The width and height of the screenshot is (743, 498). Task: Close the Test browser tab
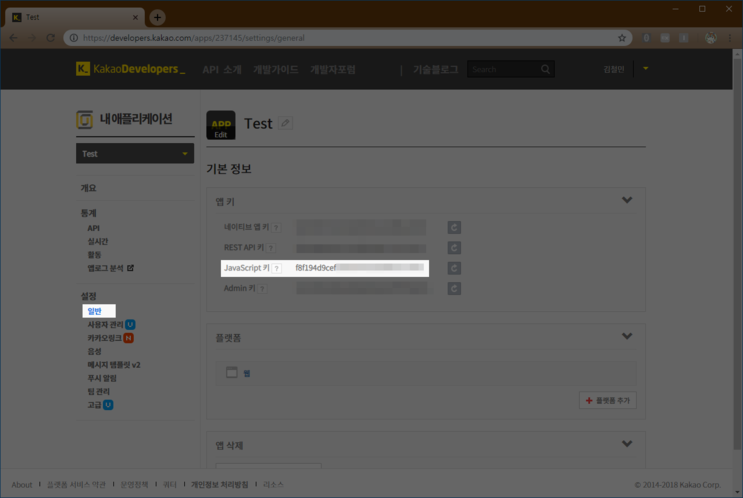(x=135, y=18)
